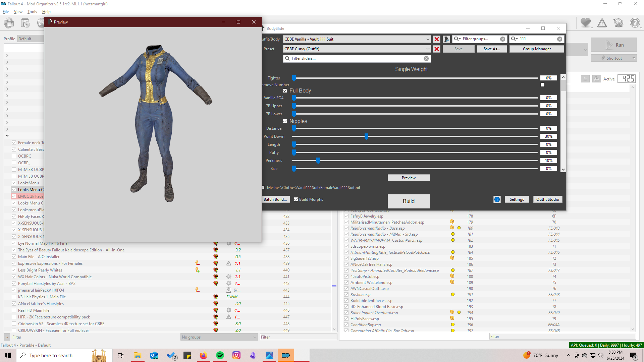Open the No groups dropdown

219,337
